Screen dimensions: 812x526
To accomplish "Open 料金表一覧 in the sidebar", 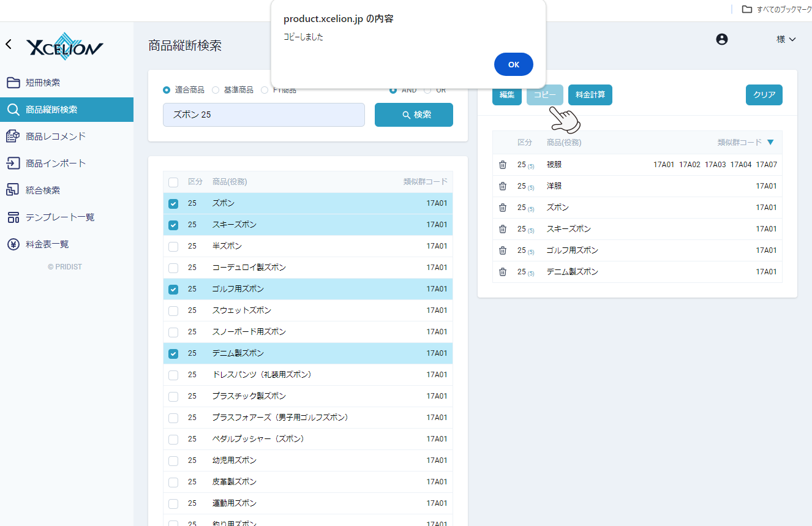I will pyautogui.click(x=67, y=244).
